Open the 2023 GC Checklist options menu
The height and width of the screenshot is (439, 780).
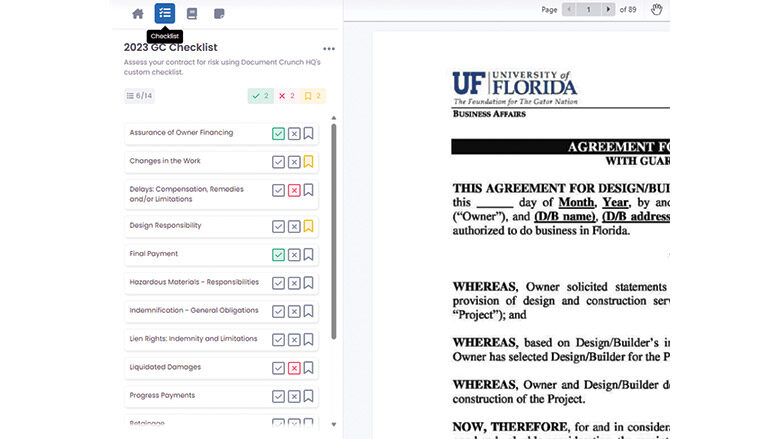[329, 48]
